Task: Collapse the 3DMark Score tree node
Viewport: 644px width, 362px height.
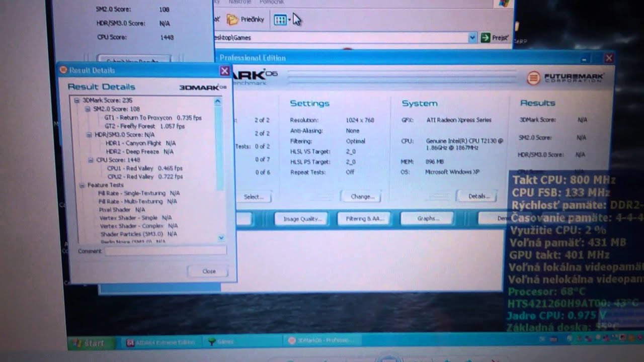Action: (x=77, y=100)
